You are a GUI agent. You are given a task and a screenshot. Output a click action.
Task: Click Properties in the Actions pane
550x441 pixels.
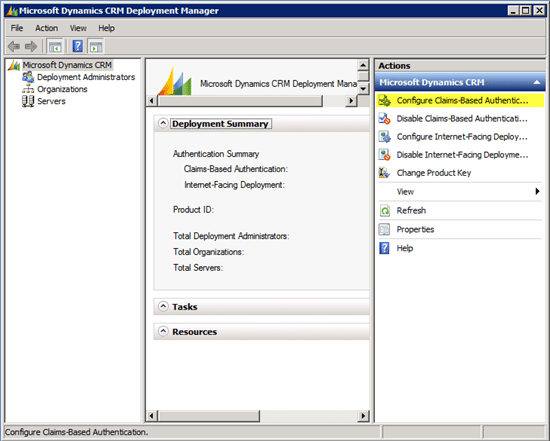coord(415,229)
